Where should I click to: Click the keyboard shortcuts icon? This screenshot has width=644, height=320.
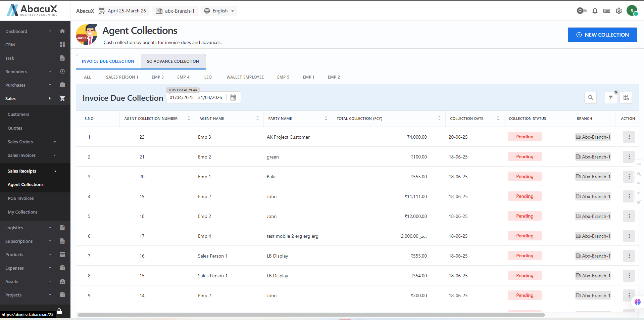(606, 11)
